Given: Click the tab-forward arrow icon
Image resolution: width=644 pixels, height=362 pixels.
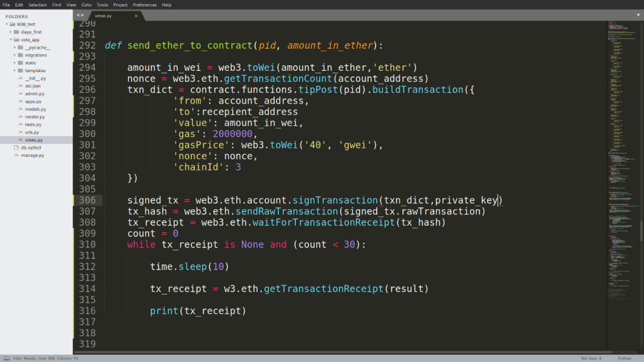Looking at the screenshot, I should tap(82, 15).
